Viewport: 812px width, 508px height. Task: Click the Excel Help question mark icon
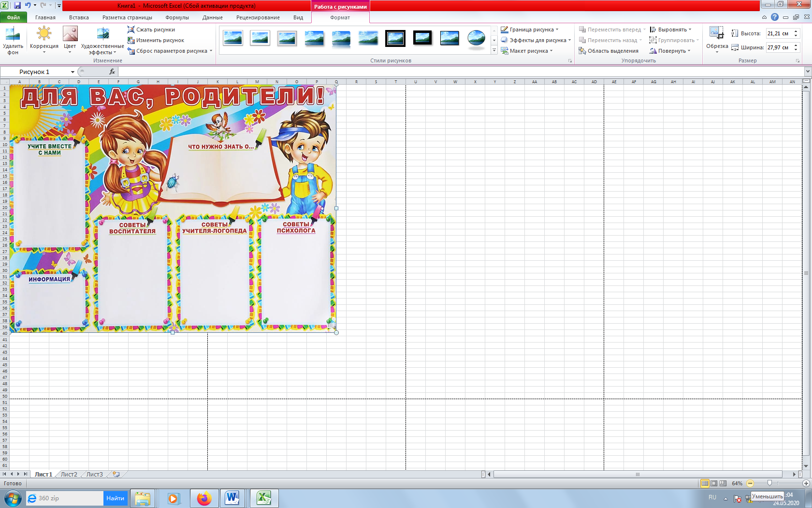(775, 17)
